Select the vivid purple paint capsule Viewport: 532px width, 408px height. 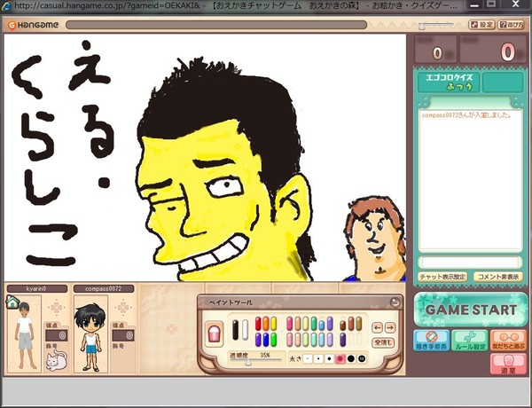258,340
